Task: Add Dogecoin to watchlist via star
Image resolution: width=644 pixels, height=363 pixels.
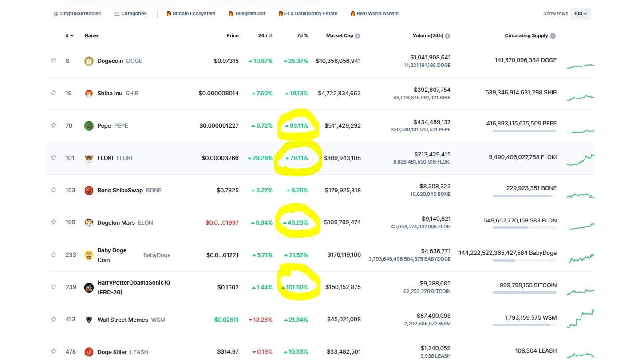Action: click(54, 61)
